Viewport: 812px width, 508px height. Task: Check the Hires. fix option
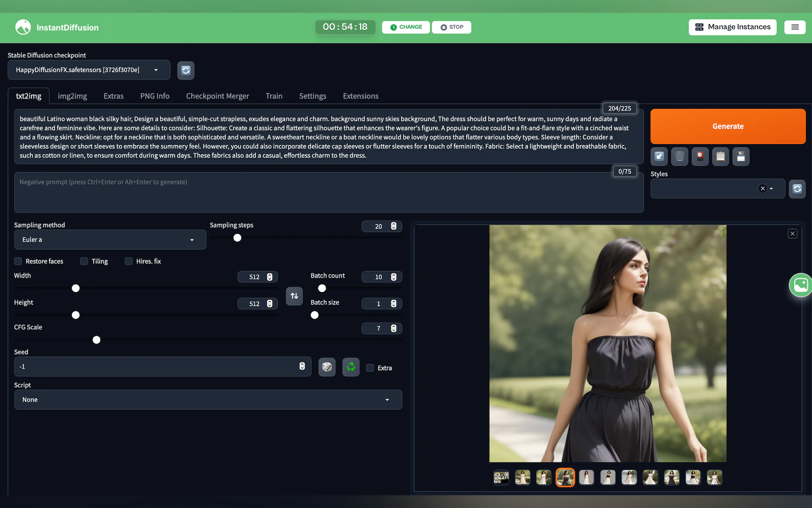pyautogui.click(x=129, y=261)
